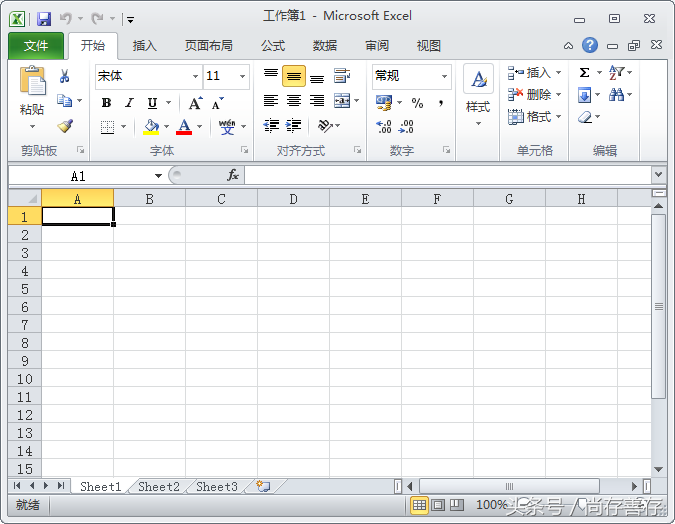675x524 pixels.
Task: Click the Wrap Text icon
Action: 342,76
